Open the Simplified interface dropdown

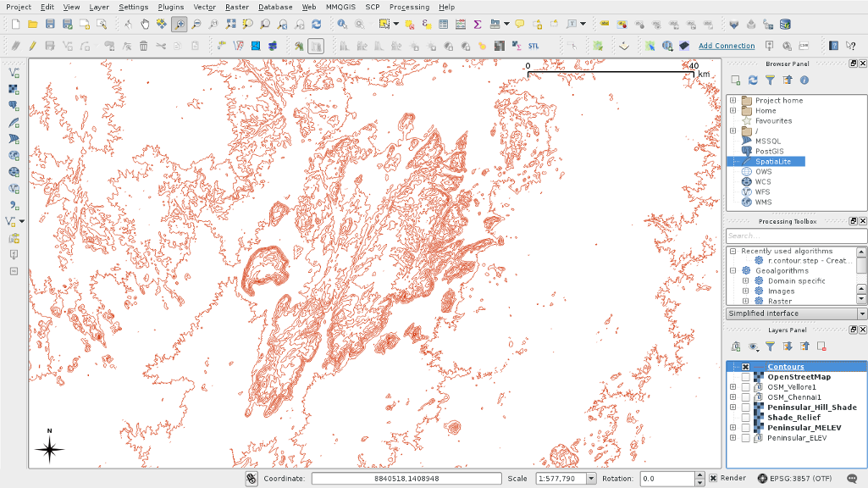[x=862, y=313]
